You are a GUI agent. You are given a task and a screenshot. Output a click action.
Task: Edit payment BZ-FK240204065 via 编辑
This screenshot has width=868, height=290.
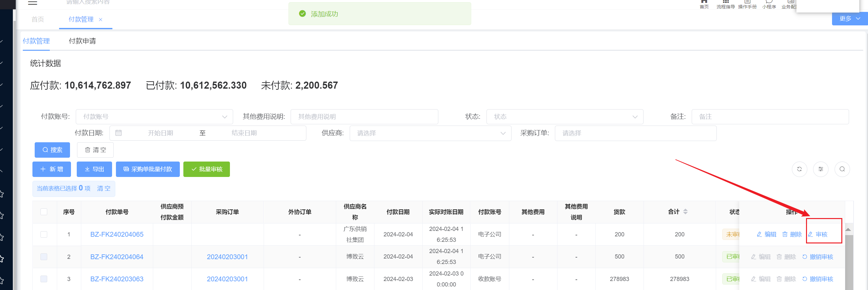(x=767, y=234)
